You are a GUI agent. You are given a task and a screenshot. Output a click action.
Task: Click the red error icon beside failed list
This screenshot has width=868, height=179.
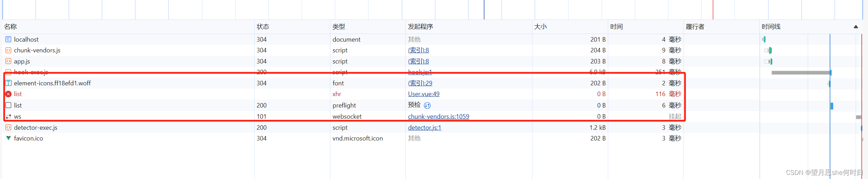[8, 94]
